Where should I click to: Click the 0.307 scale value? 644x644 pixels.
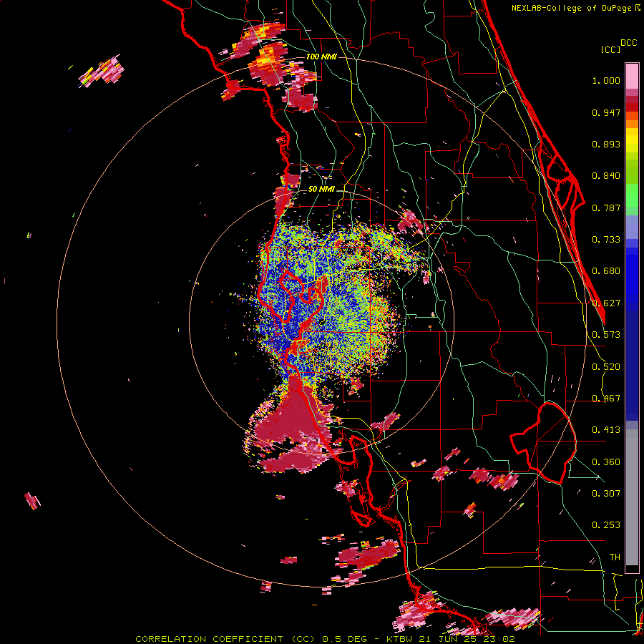(x=606, y=493)
